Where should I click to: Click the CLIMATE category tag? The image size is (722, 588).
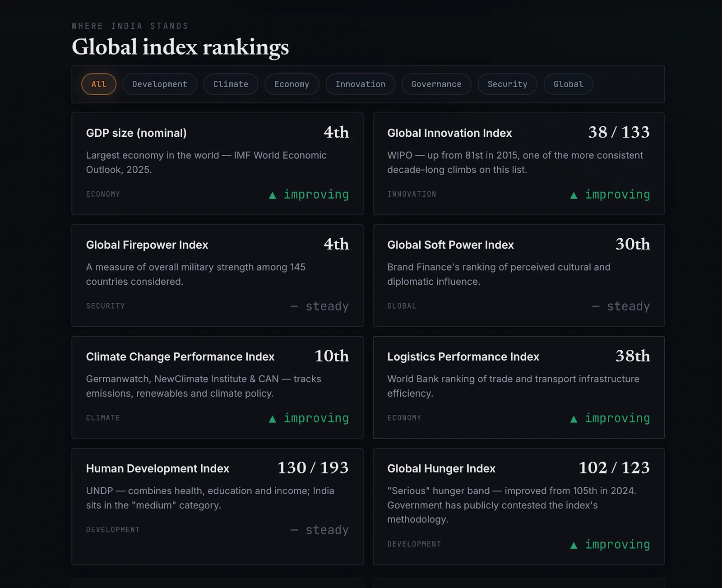coord(103,418)
